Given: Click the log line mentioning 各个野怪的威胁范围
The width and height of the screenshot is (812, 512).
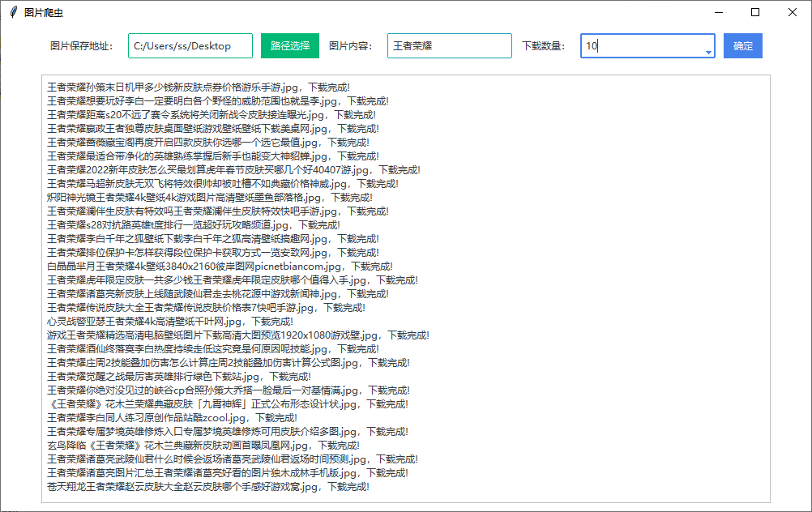Looking at the screenshot, I should pyautogui.click(x=218, y=101).
